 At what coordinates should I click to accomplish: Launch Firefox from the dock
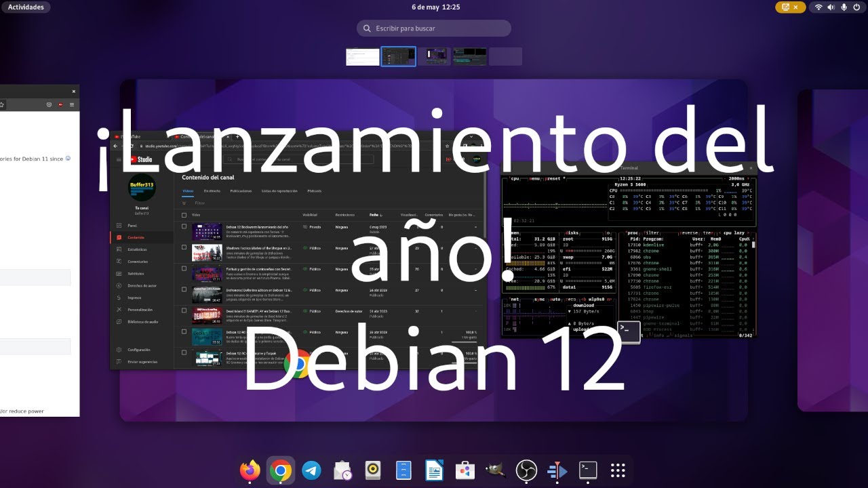(x=250, y=470)
